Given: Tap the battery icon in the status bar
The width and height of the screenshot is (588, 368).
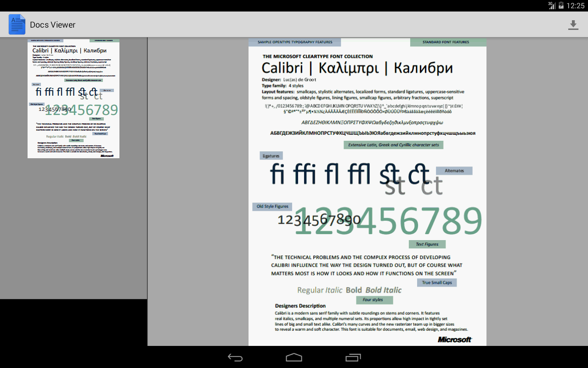Looking at the screenshot, I should coord(561,6).
